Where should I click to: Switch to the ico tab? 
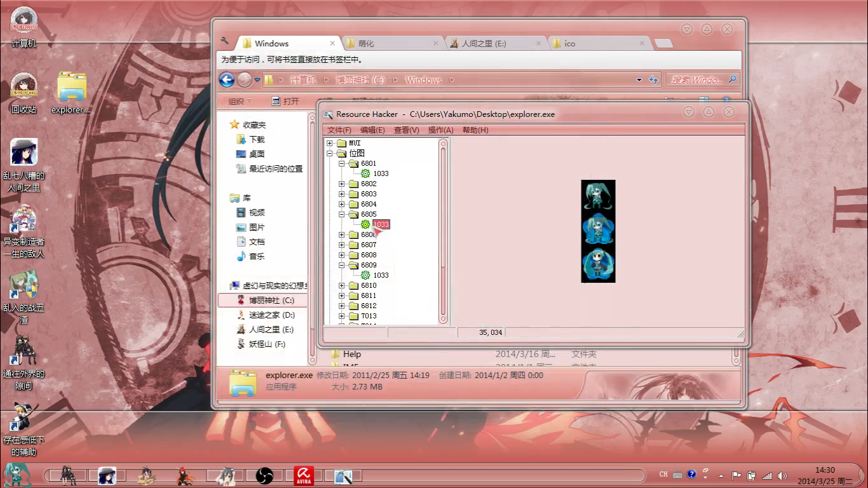[599, 43]
